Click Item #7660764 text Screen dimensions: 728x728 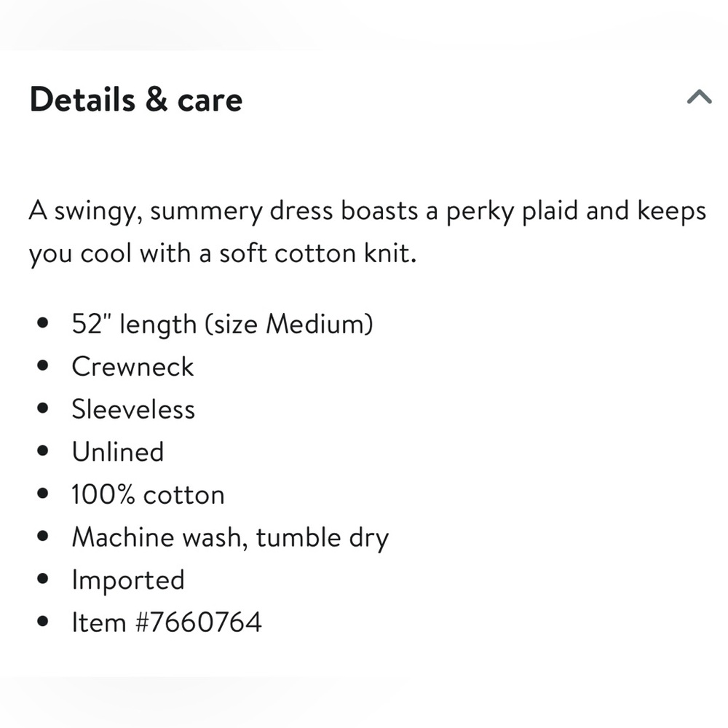tap(167, 622)
